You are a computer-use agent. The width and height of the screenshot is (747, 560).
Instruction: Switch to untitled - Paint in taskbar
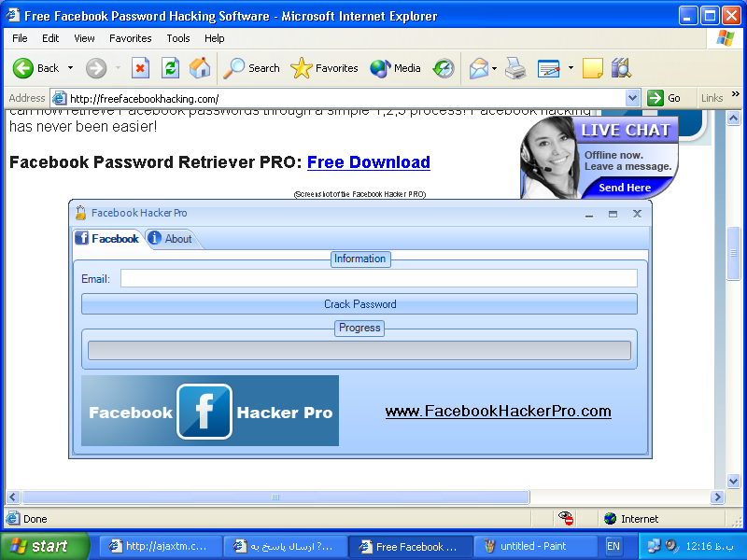[536, 546]
